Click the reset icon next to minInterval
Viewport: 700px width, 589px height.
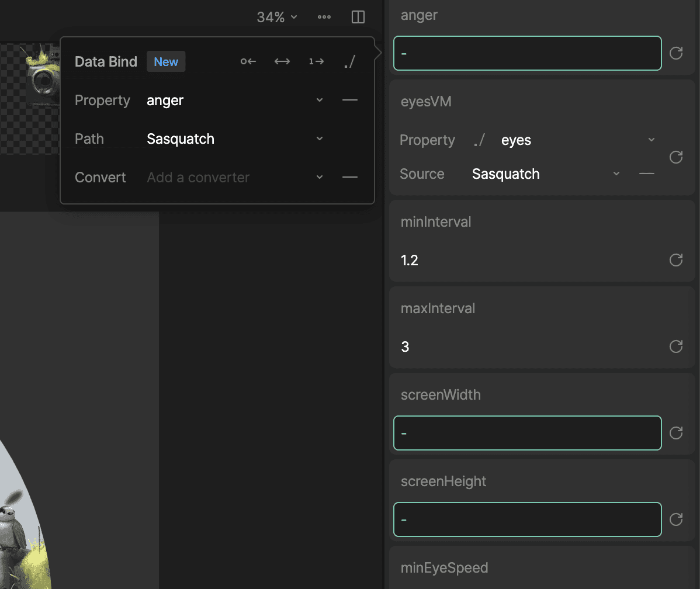675,260
